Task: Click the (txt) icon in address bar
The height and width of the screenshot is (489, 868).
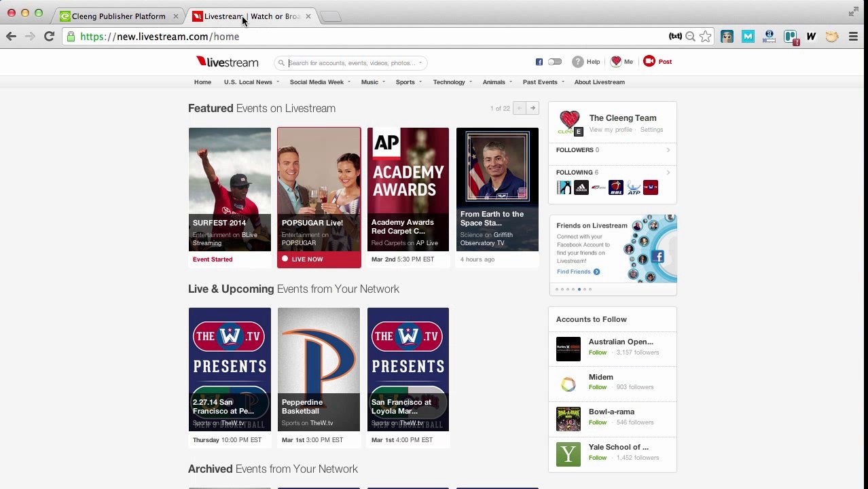Action: click(x=675, y=37)
